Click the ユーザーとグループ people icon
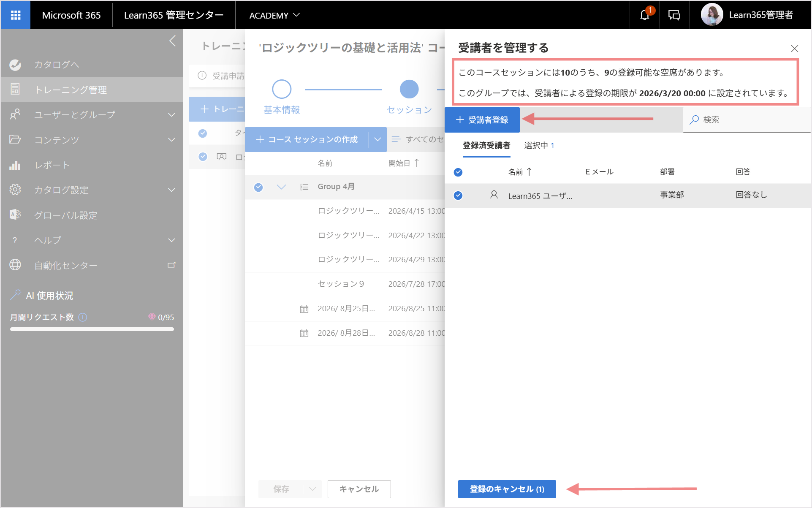 [x=15, y=114]
